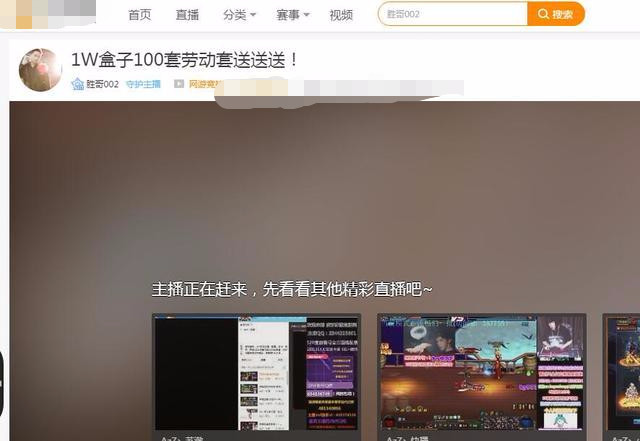This screenshot has width=640, height=441.
Task: Click the gray video category icon
Action: [x=179, y=84]
